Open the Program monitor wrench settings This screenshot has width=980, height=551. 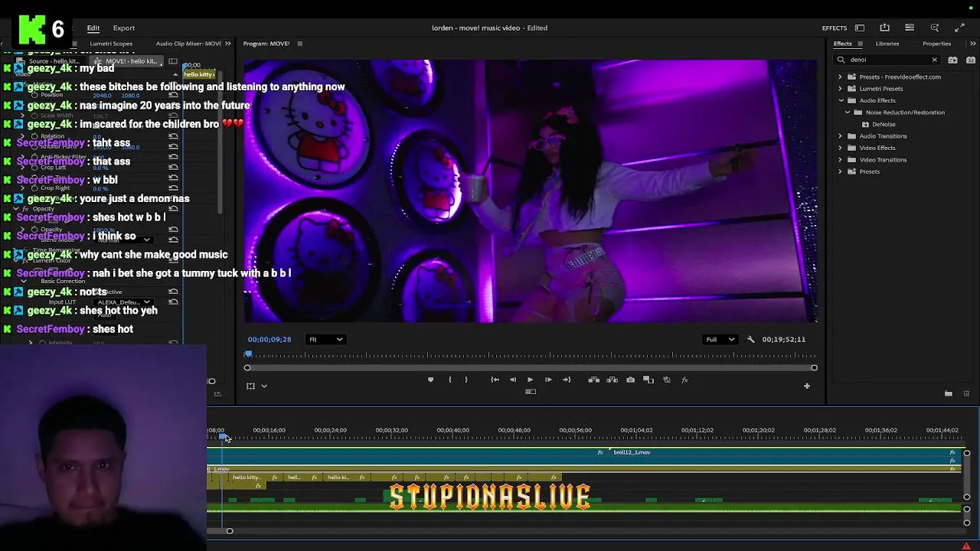(x=750, y=339)
